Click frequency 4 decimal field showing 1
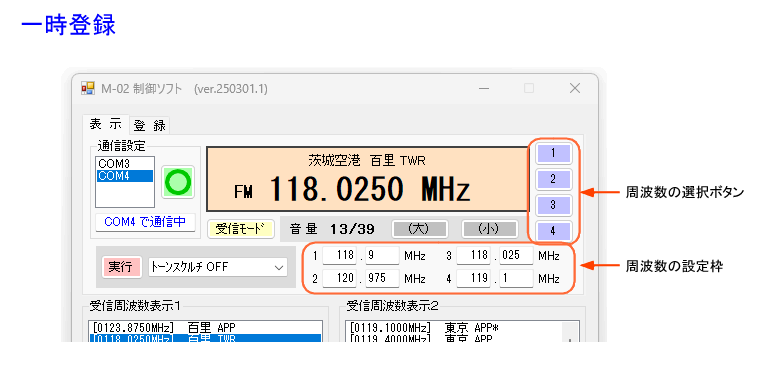Viewport: 768px width, 385px height. tap(516, 278)
